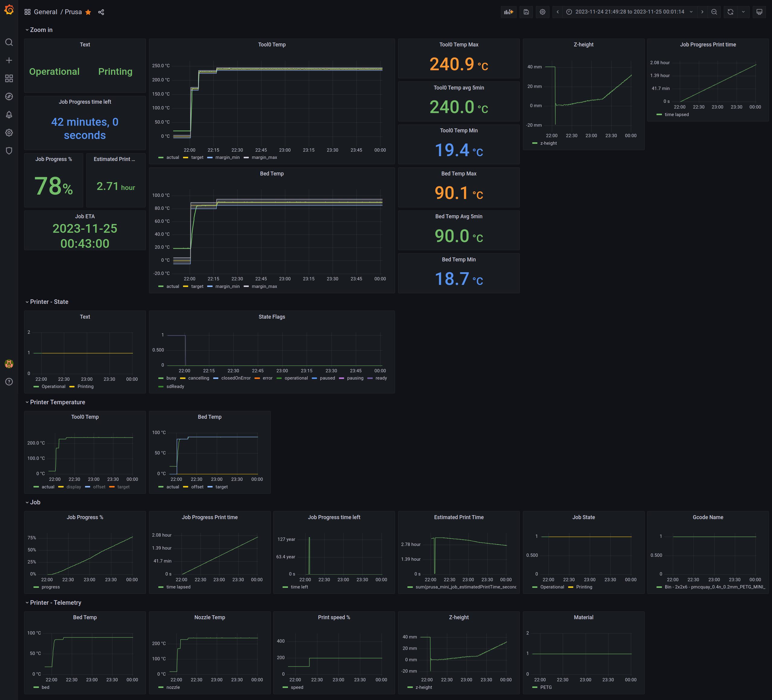Open the Server Admin shield icon
The height and width of the screenshot is (700, 772).
click(9, 151)
